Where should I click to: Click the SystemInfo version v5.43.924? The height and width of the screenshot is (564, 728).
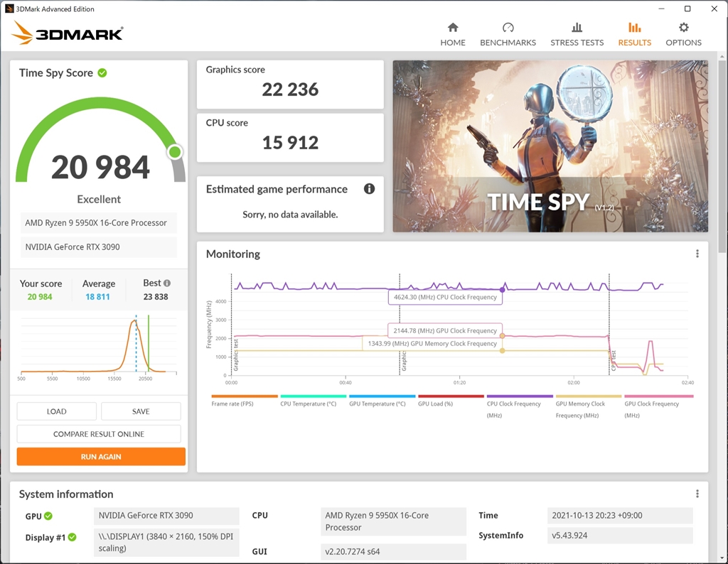point(620,536)
